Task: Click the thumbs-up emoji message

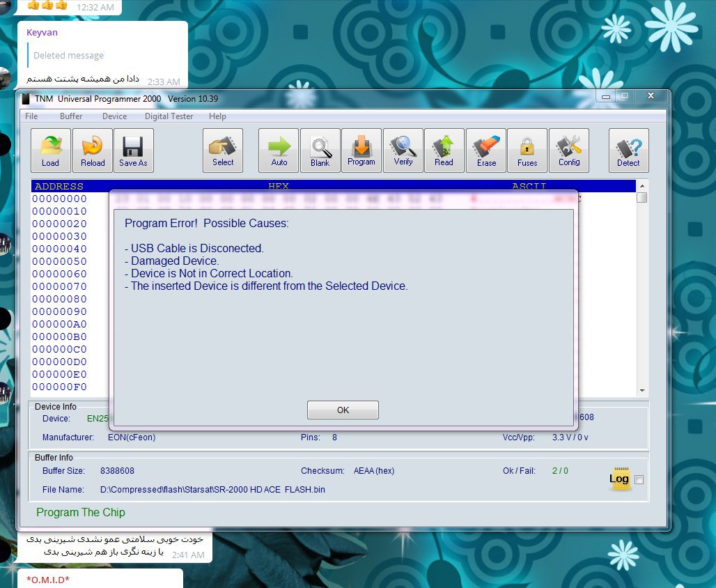Action: [x=47, y=5]
